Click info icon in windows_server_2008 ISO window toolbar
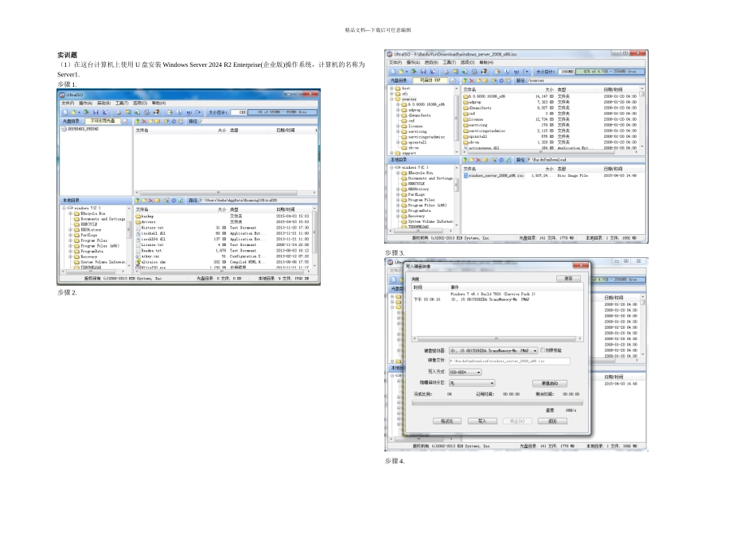This screenshot has height=535, width=756. (507, 72)
